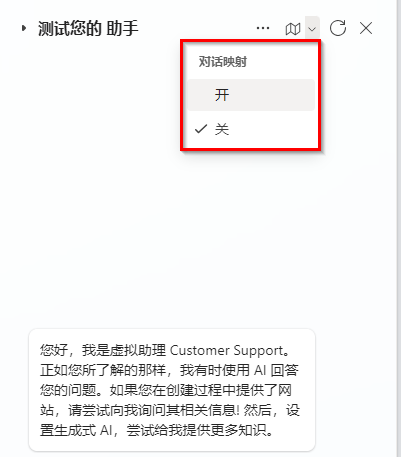Toggle the chevron dropdown beside the map icon
The width and height of the screenshot is (401, 457).
tap(312, 29)
